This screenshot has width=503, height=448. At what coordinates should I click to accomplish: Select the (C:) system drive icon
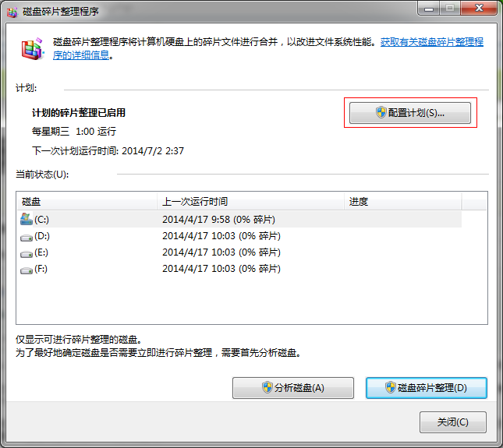point(27,220)
